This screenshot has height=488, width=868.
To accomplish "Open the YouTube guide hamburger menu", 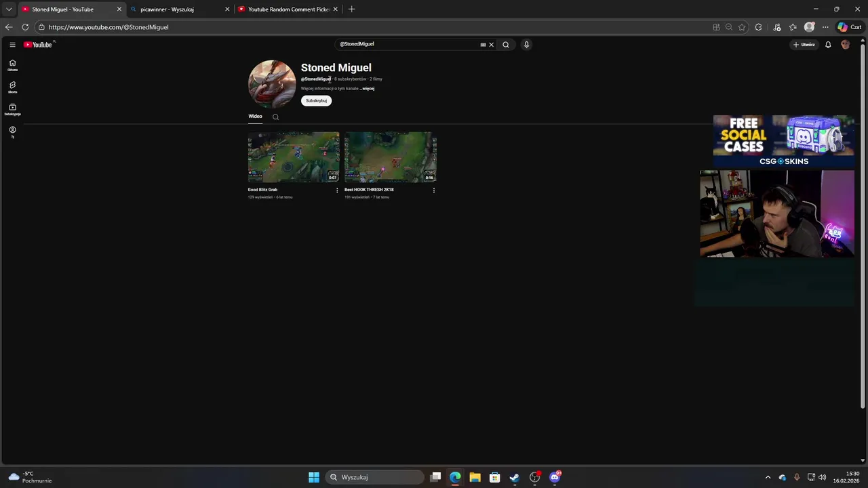I will click(12, 45).
